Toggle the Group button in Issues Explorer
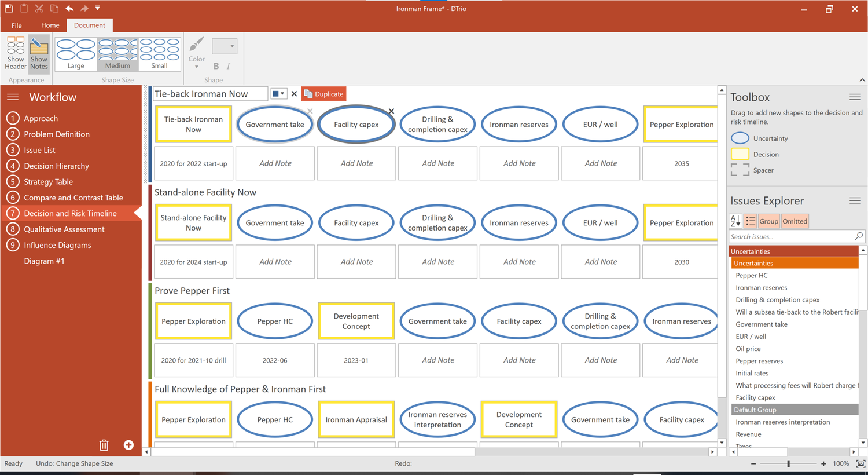The image size is (868, 475). point(768,221)
